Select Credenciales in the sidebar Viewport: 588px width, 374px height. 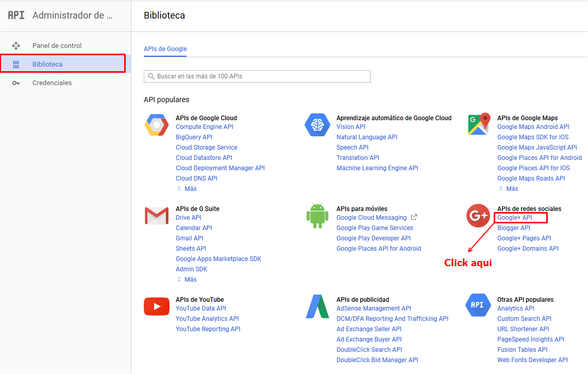pyautogui.click(x=52, y=83)
